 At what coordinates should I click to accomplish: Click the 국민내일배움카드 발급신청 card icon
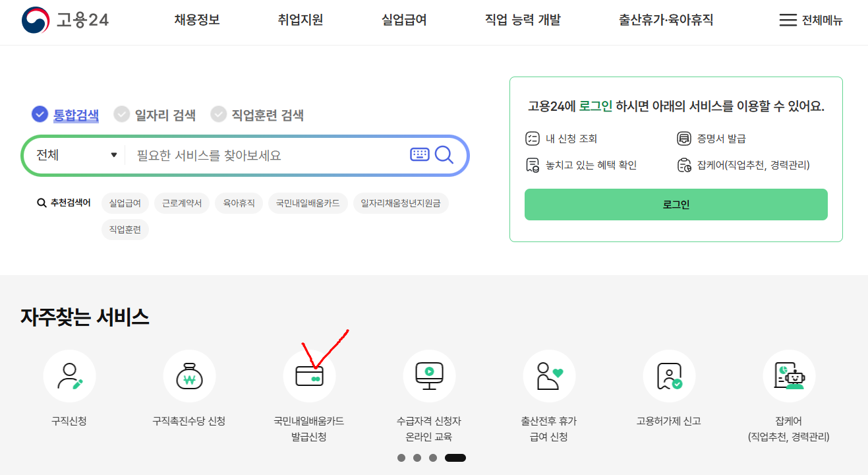click(x=309, y=376)
